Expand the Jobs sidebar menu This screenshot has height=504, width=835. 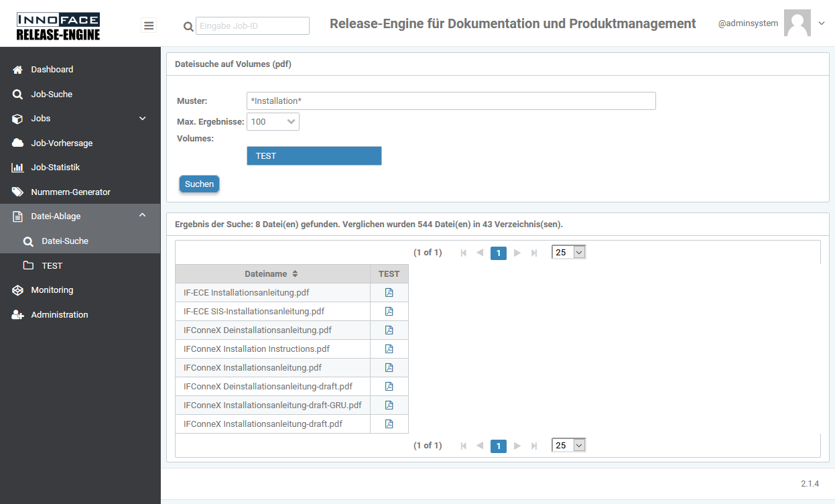click(x=142, y=119)
